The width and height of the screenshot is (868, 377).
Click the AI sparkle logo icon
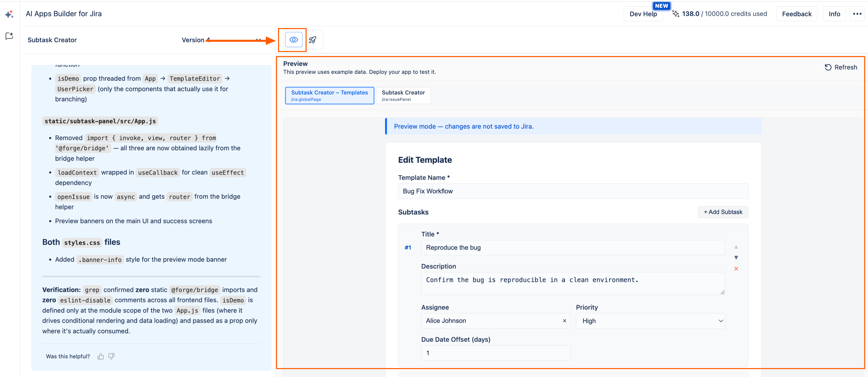click(9, 14)
